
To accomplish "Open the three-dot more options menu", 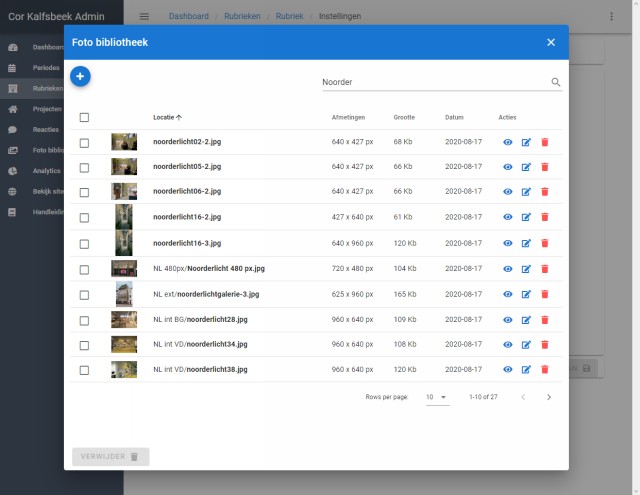I will coord(611,16).
